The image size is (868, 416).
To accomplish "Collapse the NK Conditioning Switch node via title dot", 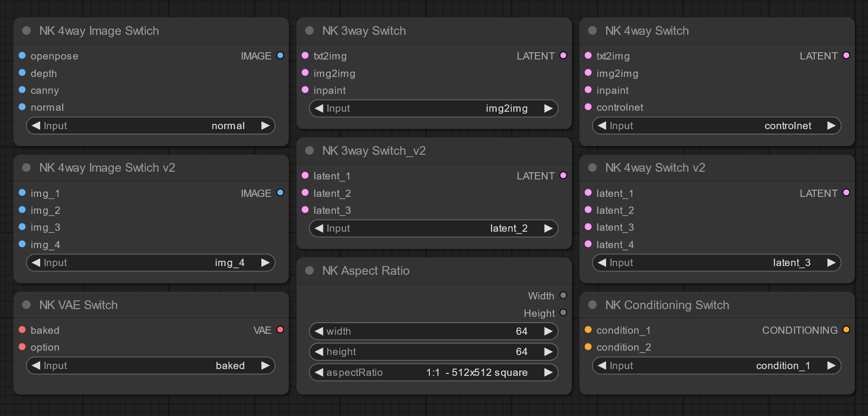I will [x=593, y=305].
